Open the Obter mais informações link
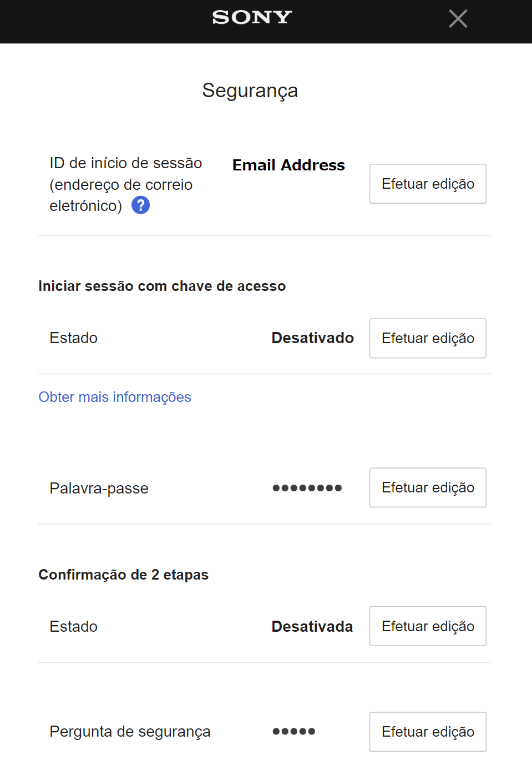This screenshot has width=532, height=760. [x=115, y=397]
